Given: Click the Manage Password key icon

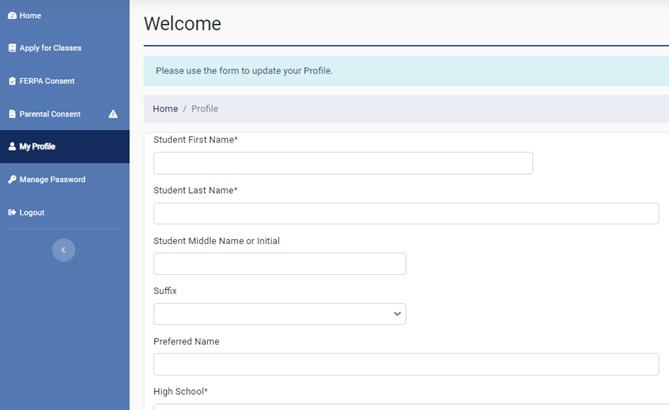Looking at the screenshot, I should [x=12, y=179].
